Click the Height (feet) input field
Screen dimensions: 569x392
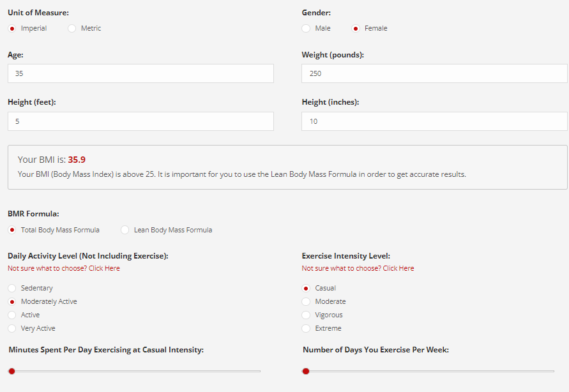tap(140, 121)
